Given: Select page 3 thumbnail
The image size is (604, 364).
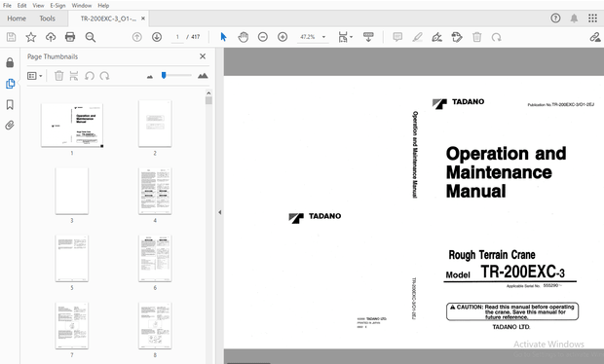Looking at the screenshot, I should (72, 191).
